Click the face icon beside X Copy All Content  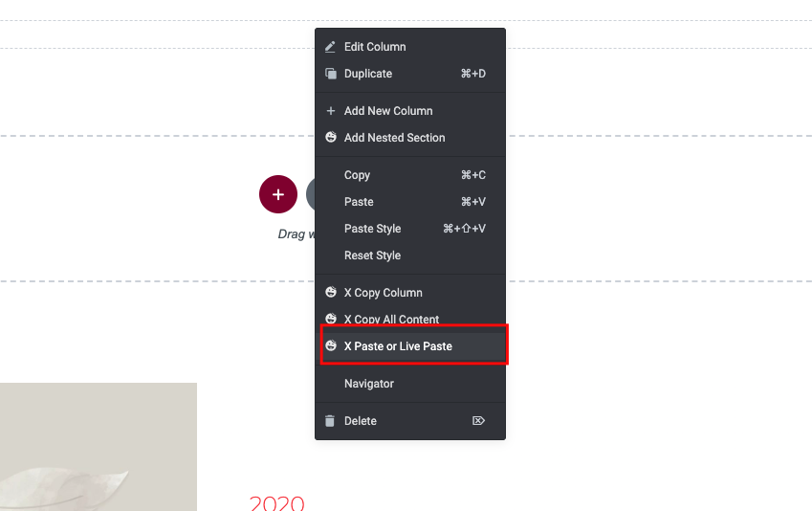pyautogui.click(x=330, y=319)
